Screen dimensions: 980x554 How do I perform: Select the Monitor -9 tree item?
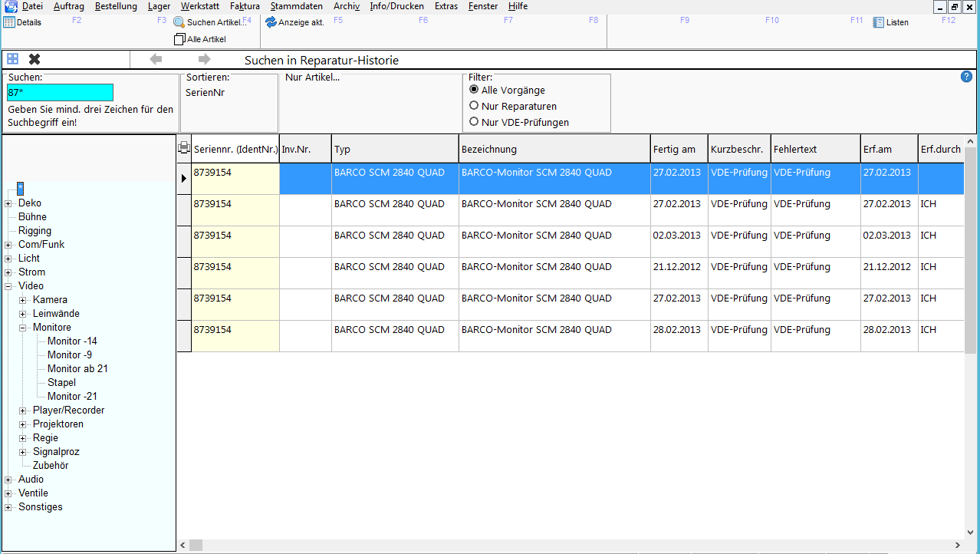[70, 355]
